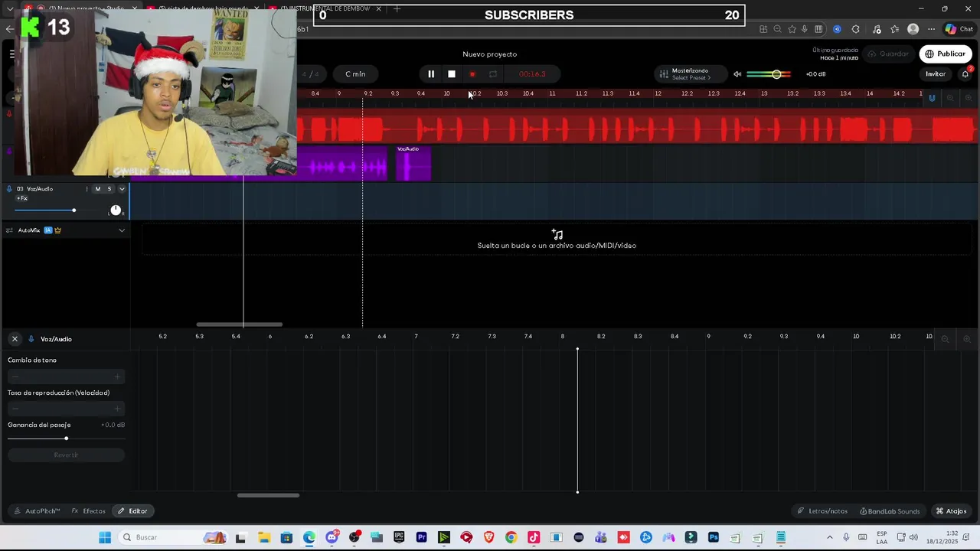Adjust the master volume slider knob
This screenshot has height=551, width=980.
coord(776,74)
